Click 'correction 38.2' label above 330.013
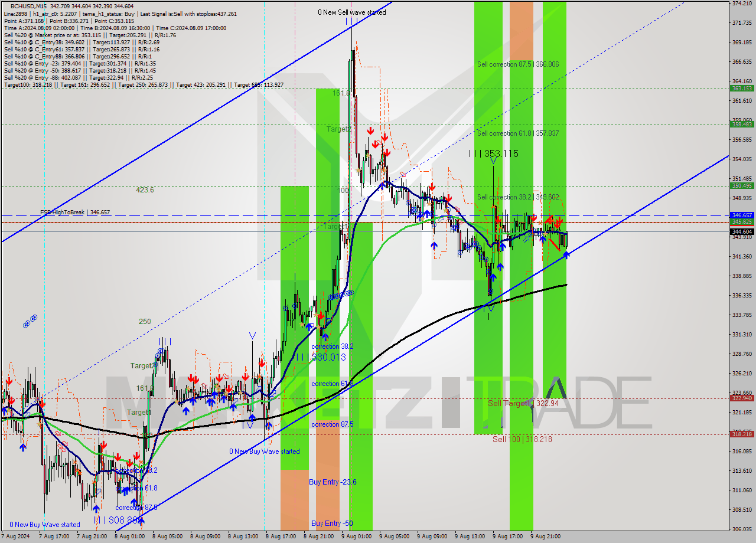Image resolution: width=756 pixels, height=543 pixels. [333, 346]
